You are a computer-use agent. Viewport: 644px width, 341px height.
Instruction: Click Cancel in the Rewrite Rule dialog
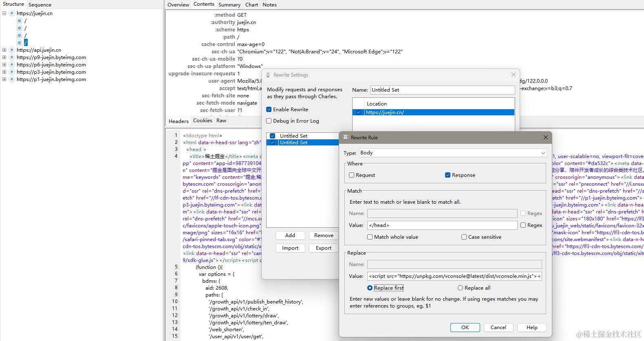click(x=498, y=328)
